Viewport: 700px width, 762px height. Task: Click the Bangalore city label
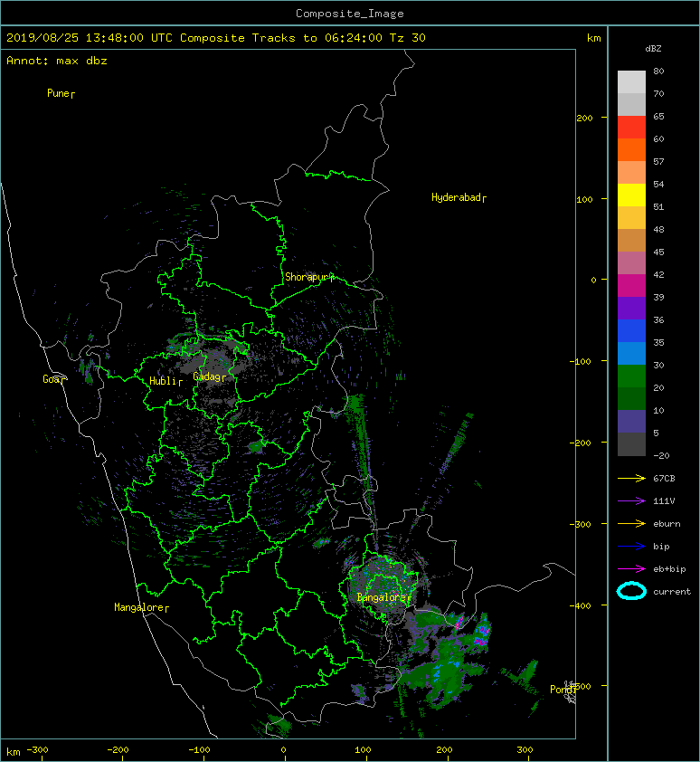pos(383,597)
